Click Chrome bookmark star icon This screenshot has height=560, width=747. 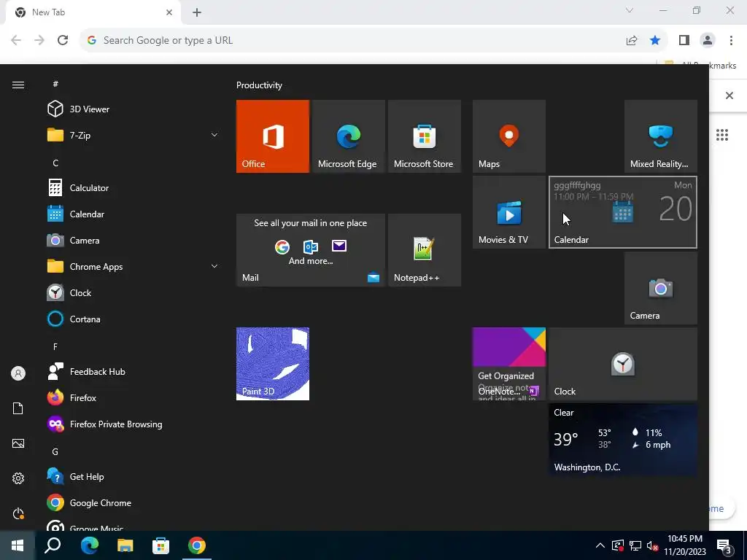pyautogui.click(x=655, y=41)
